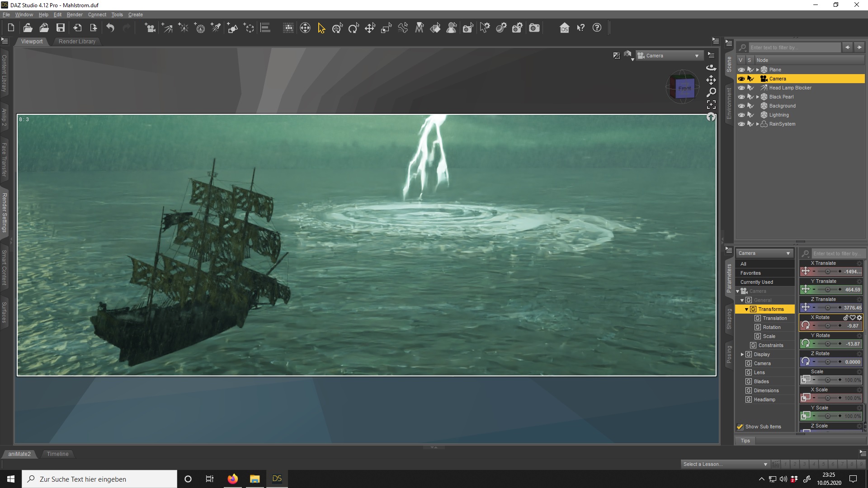The width and height of the screenshot is (868, 488).
Task: Switch to the Render Library tab
Action: coord(77,41)
